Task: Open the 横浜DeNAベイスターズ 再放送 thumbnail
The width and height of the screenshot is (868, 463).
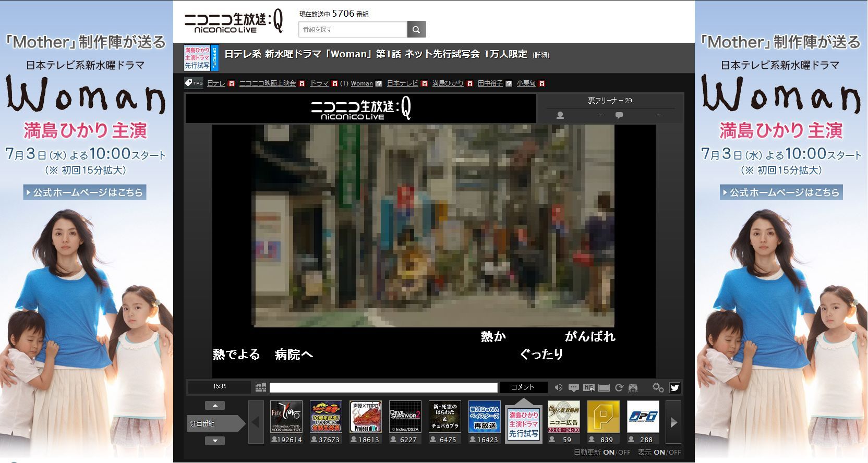Action: 485,417
